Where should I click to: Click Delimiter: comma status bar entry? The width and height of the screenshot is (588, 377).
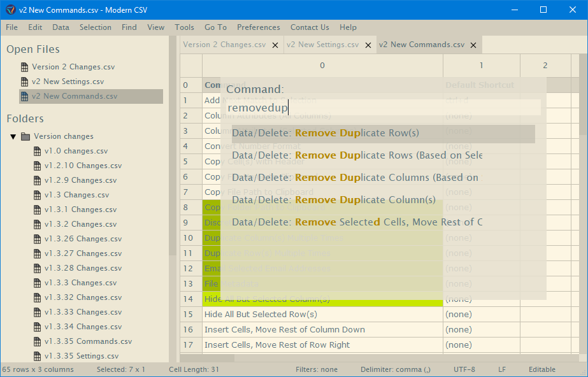click(396, 369)
